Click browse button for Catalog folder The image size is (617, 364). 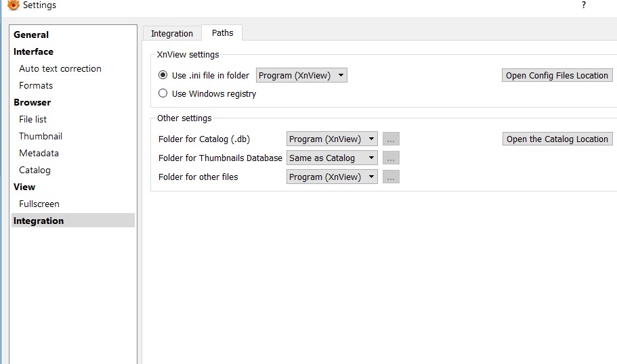click(x=391, y=139)
